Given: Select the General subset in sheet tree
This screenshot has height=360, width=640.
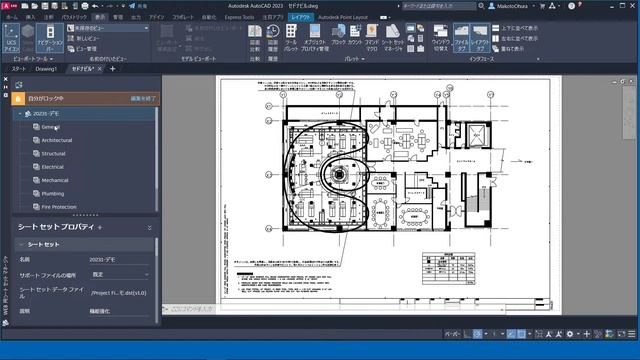Looking at the screenshot, I should click(51, 127).
